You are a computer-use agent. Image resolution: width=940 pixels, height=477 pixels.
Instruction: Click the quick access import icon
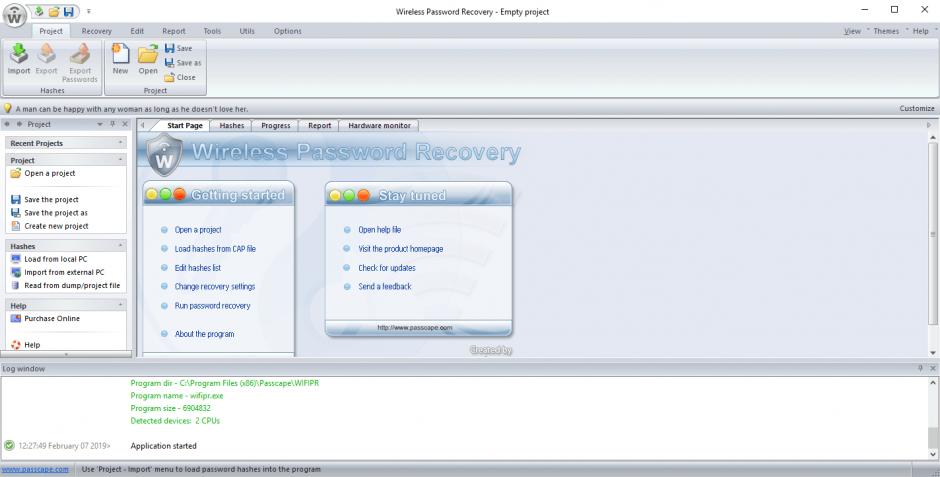point(39,11)
